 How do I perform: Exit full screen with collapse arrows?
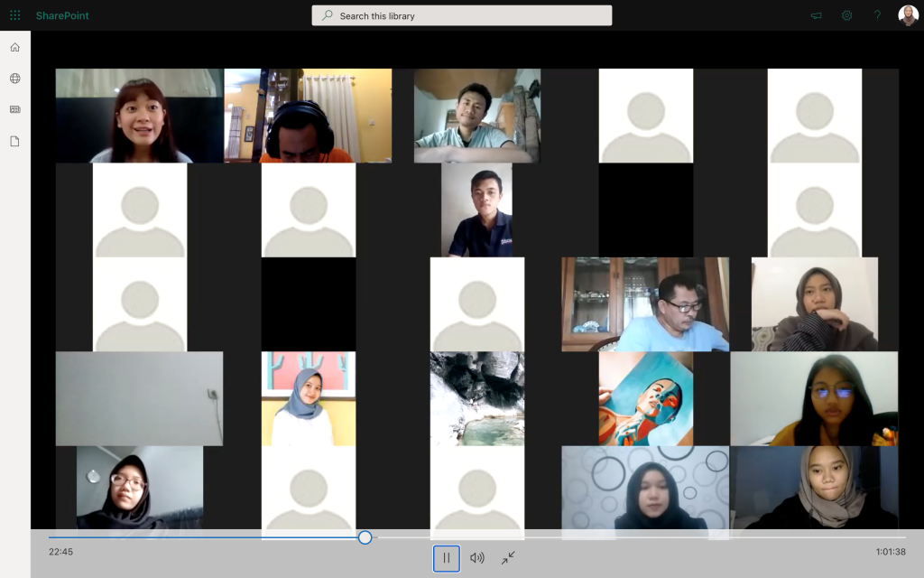[x=508, y=558]
